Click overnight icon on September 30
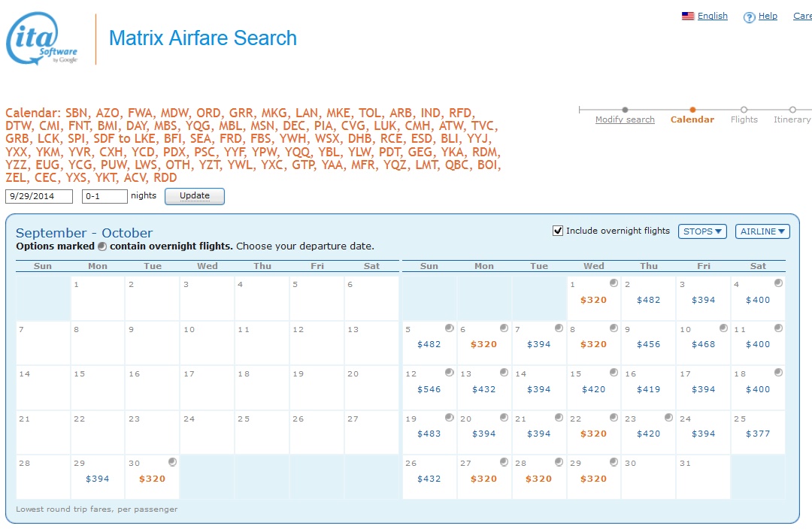The height and width of the screenshot is (532, 812). pyautogui.click(x=172, y=462)
